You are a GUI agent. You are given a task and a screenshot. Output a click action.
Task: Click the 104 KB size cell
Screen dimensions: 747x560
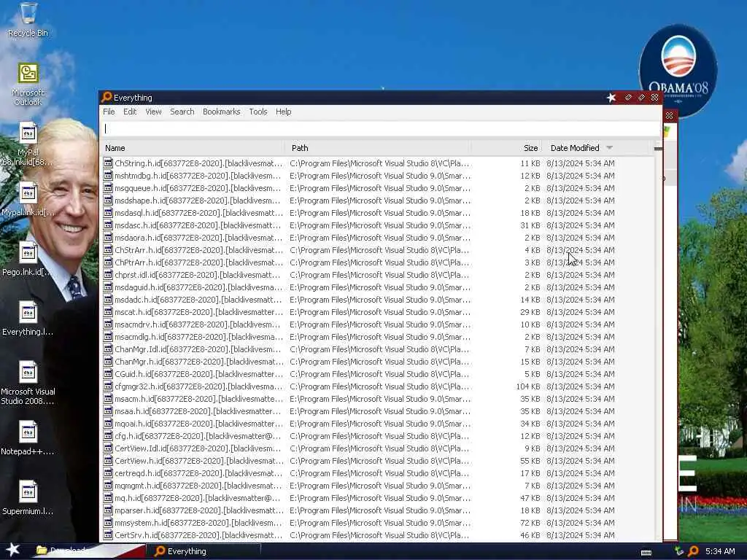click(528, 386)
